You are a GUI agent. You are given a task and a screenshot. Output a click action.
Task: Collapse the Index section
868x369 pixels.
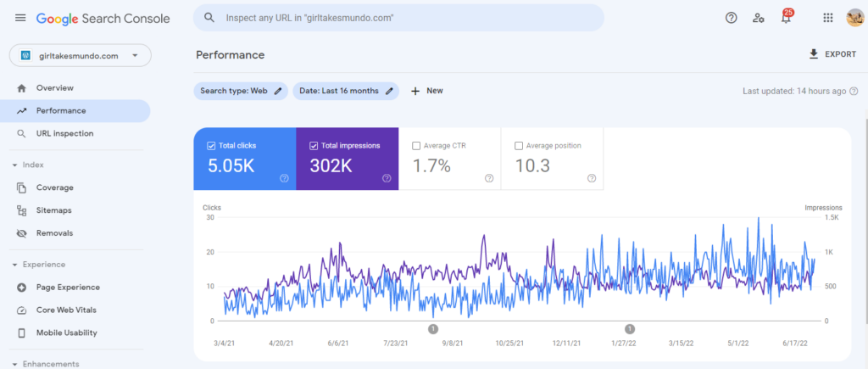point(14,165)
